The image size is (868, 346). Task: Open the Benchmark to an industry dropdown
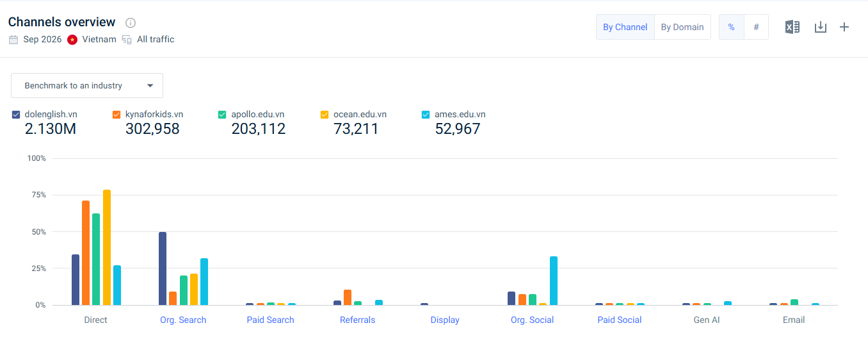tap(87, 85)
